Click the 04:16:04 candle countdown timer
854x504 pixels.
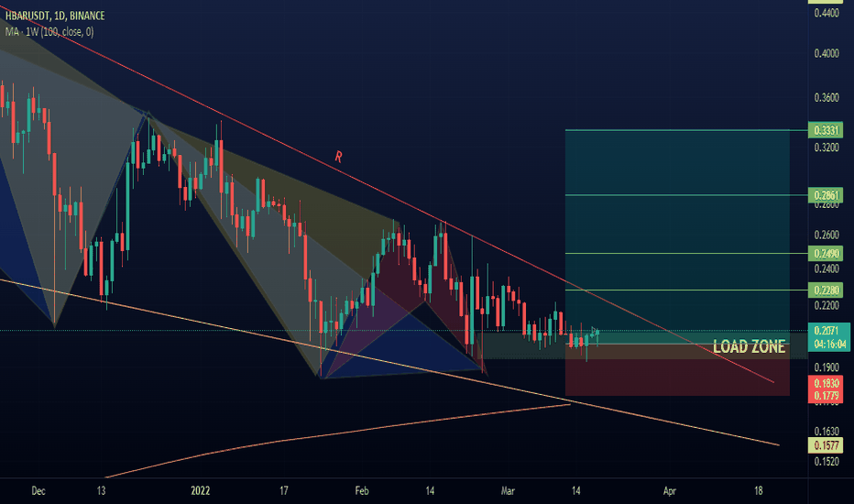click(x=830, y=345)
